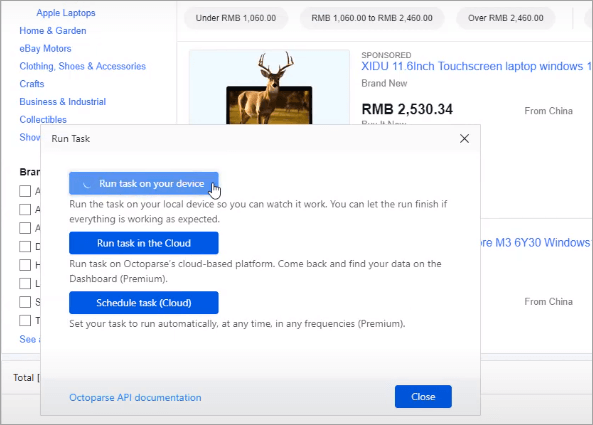Filter by RMB 1,060.00 to RMB 2,460.00
This screenshot has width=593, height=425.
tap(372, 18)
